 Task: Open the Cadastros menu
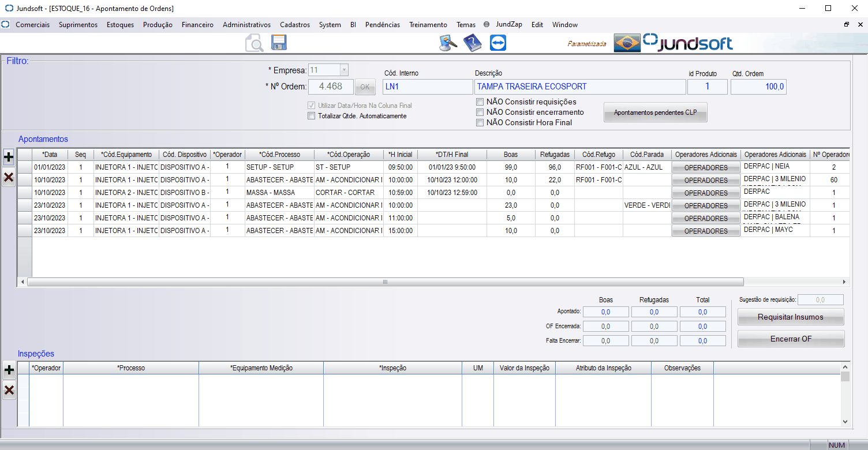point(295,25)
